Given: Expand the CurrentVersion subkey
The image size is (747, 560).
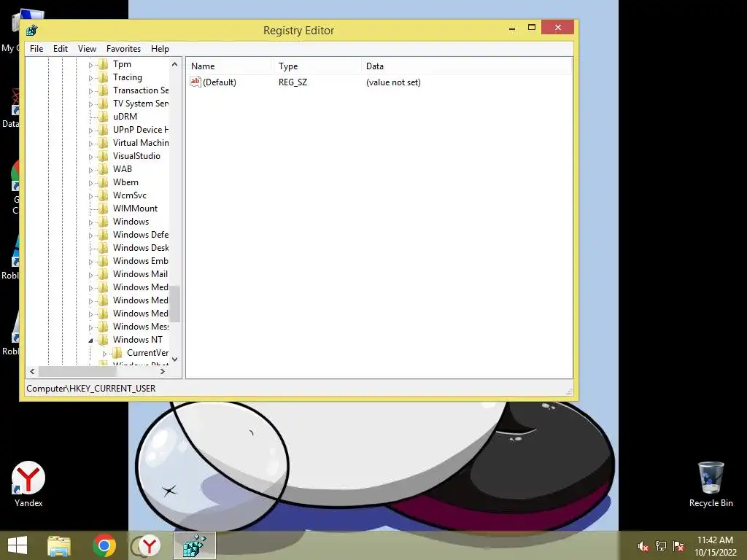Looking at the screenshot, I should 104,354.
